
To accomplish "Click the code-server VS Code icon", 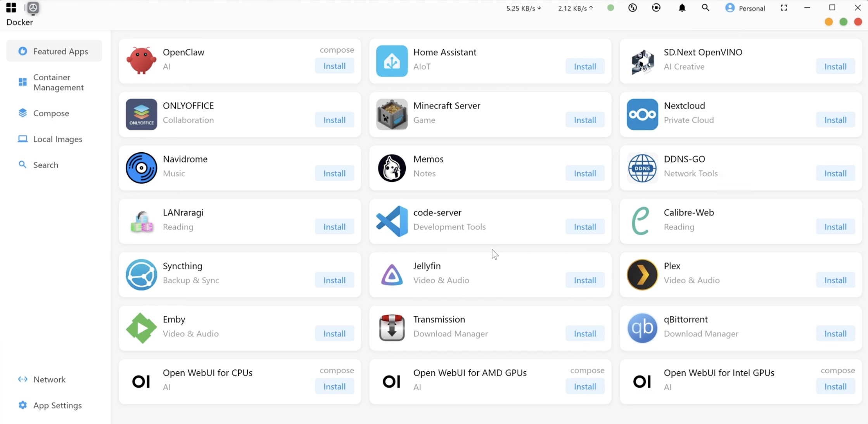I will coord(392,221).
